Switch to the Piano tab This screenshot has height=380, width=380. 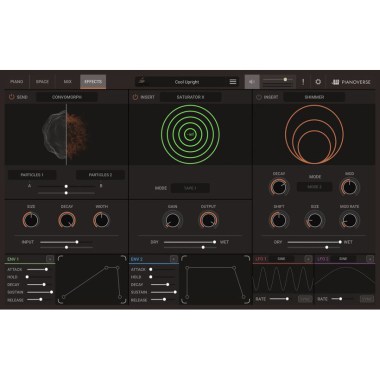click(x=17, y=82)
